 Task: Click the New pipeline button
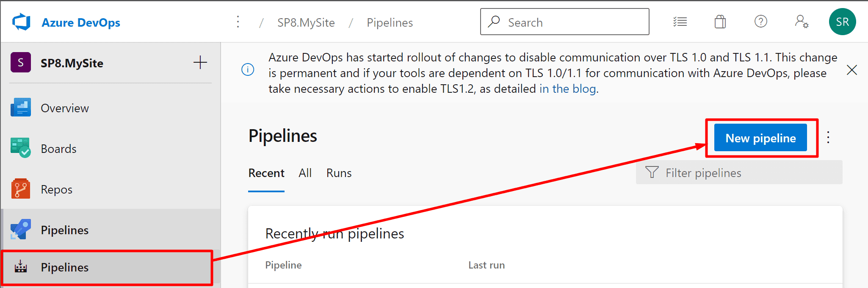click(760, 138)
